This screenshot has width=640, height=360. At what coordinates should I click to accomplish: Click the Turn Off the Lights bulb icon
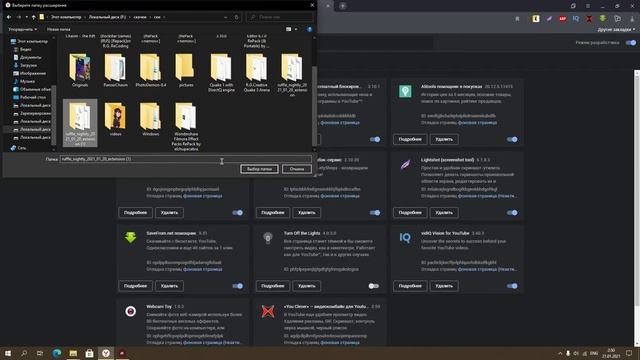pos(268,238)
